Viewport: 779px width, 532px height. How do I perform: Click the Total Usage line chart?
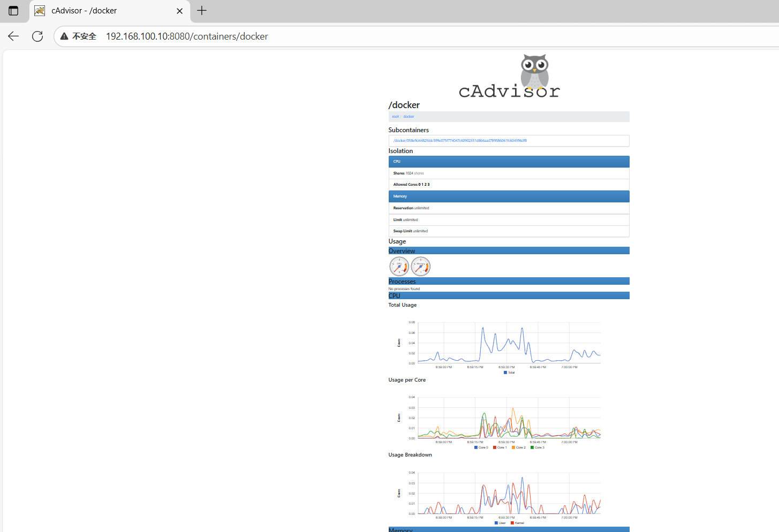pos(509,343)
